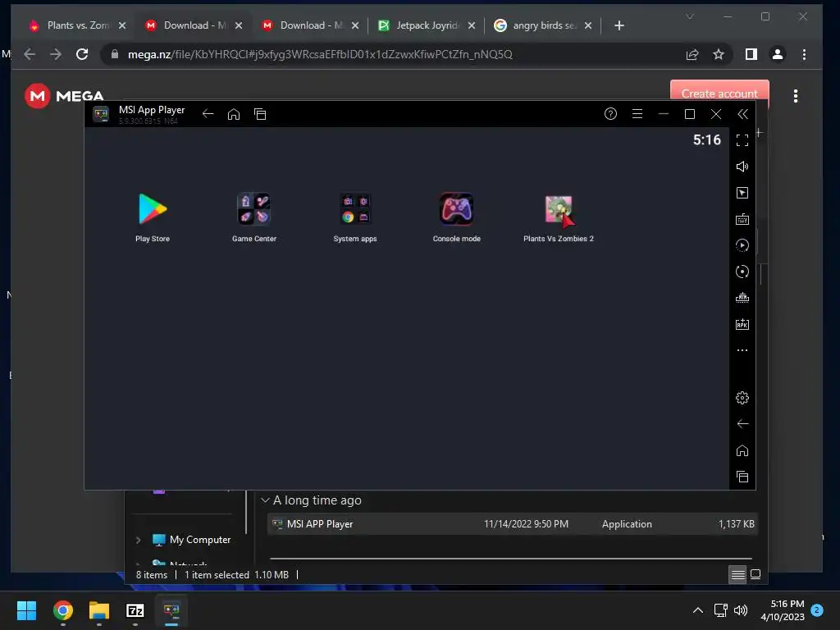Screen dimensions: 840x630
Task: Expand My Computer in Explorer tree
Action: (138, 540)
